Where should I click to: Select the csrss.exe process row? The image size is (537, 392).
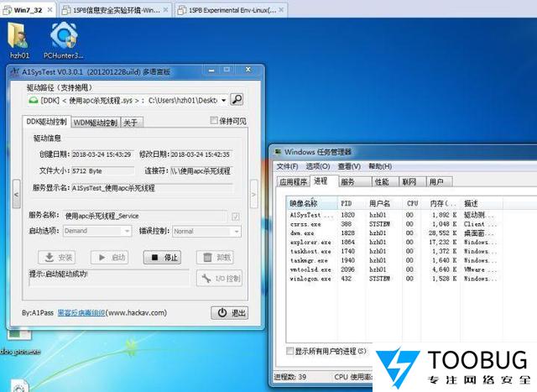tap(394, 224)
